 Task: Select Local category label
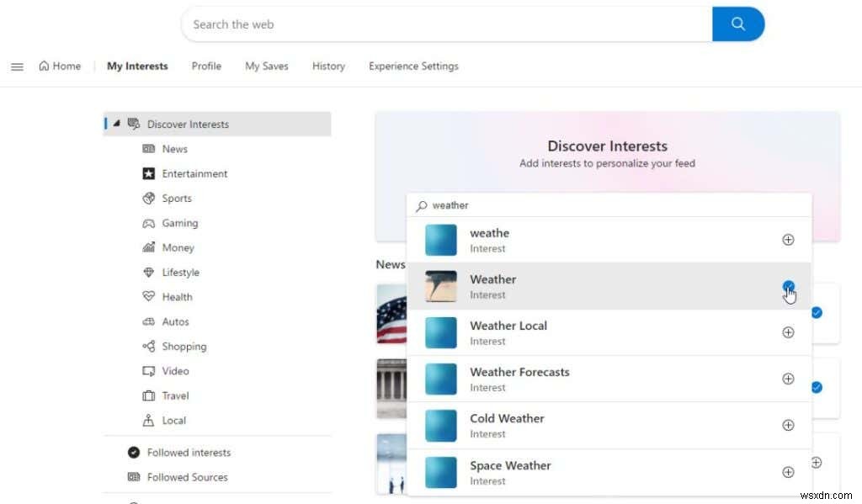click(x=173, y=421)
